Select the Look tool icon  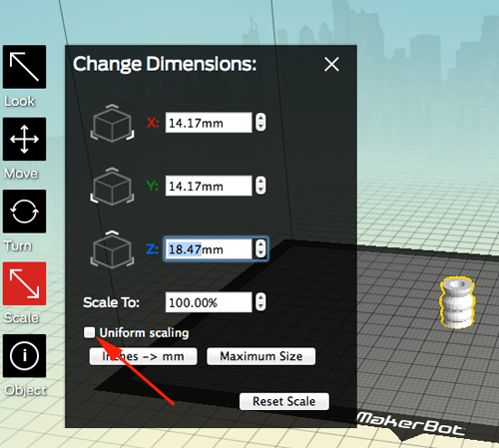coord(24,67)
